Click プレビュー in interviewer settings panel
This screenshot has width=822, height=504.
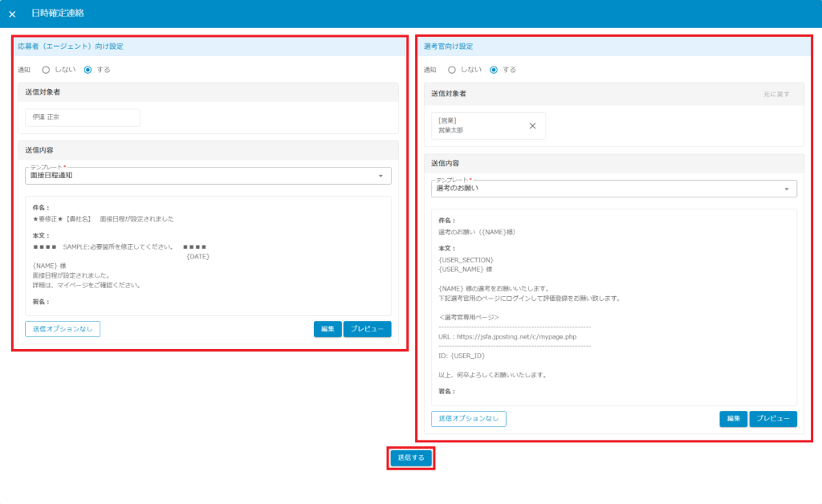(x=773, y=419)
